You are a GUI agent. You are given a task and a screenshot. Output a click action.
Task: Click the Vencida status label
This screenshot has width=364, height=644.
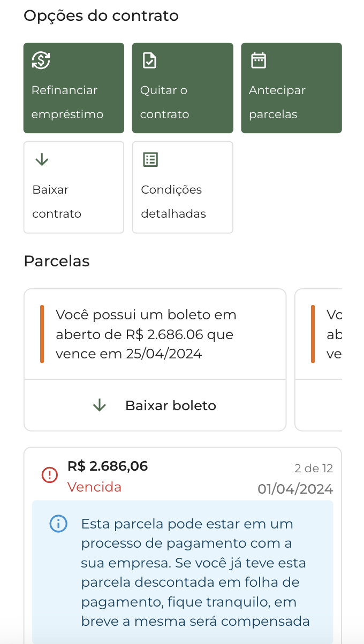pyautogui.click(x=95, y=487)
